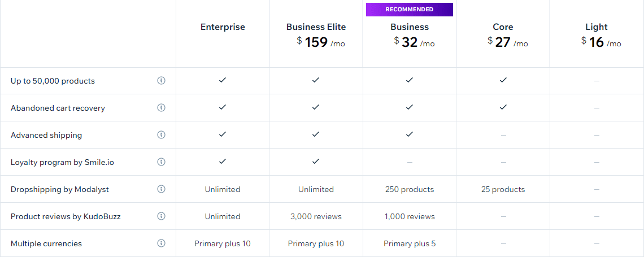Open info icon for Product reviews by KudoBuzz
The height and width of the screenshot is (257, 644).
tap(161, 216)
